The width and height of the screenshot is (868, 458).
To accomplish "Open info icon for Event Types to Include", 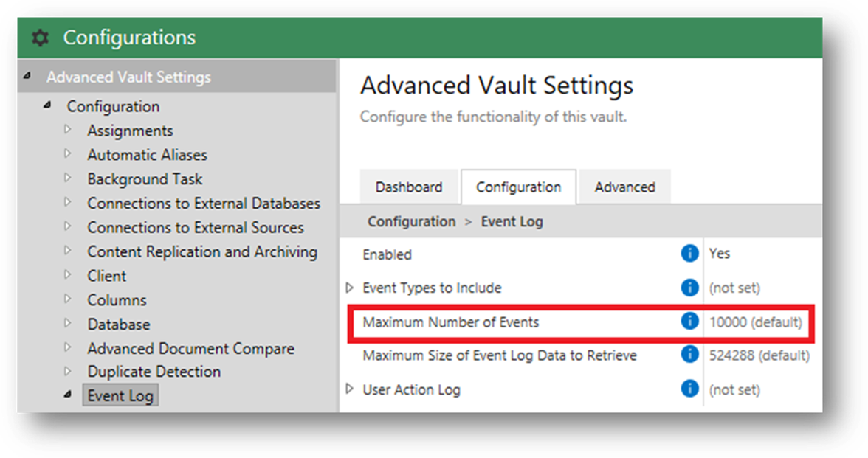I will 689,287.
